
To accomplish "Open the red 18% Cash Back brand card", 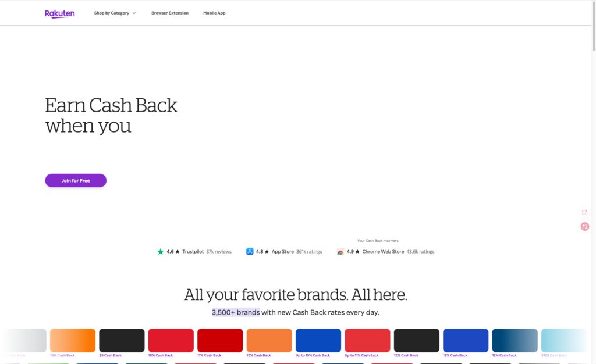I will point(171,341).
